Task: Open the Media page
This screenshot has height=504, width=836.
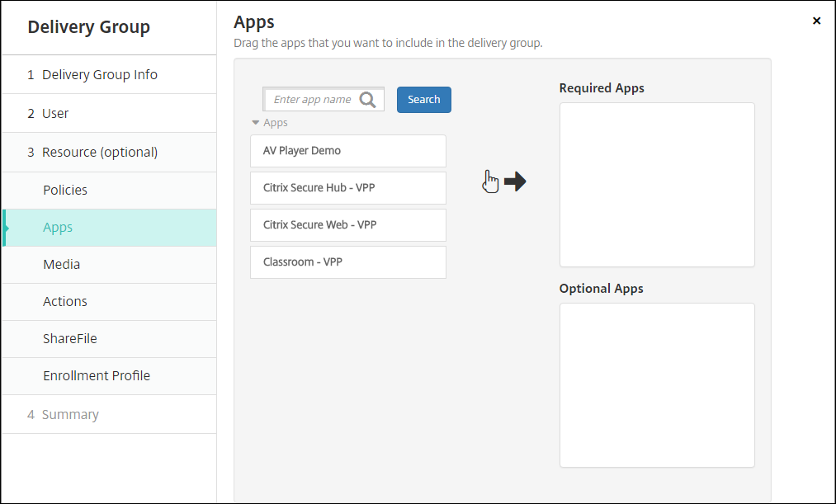Action: tap(62, 264)
